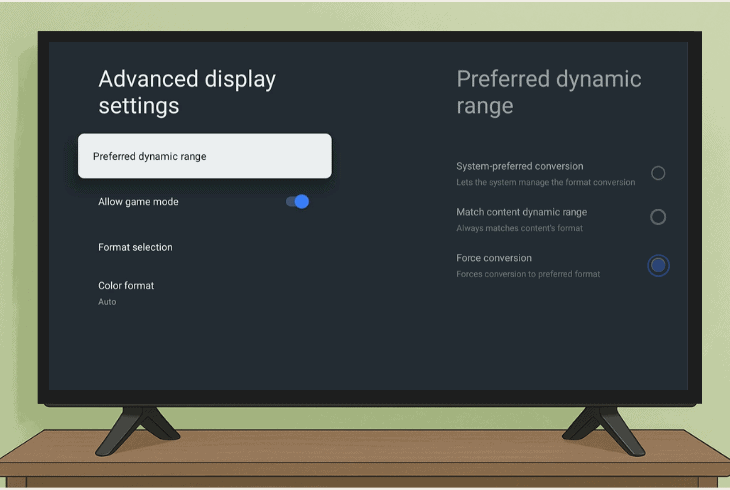Click 'Always matches content's format' description

pos(520,228)
